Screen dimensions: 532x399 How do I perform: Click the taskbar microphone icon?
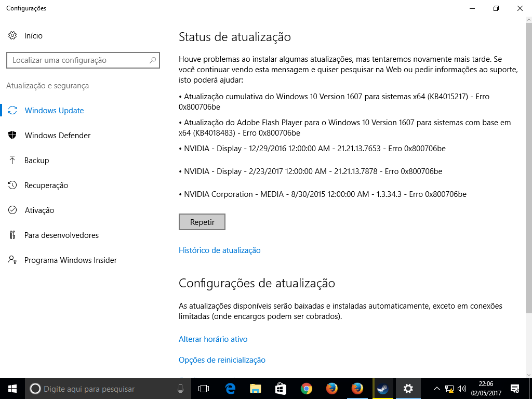(180, 389)
